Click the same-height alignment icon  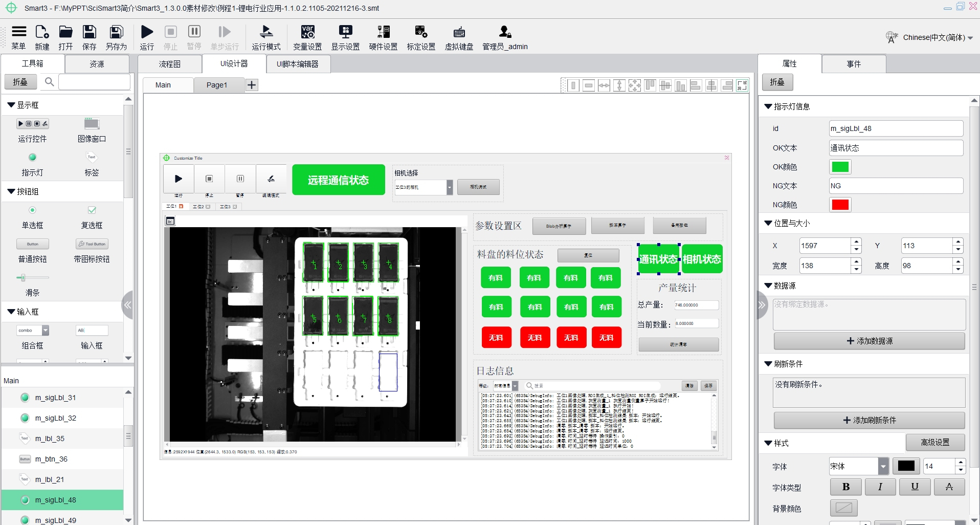point(589,85)
